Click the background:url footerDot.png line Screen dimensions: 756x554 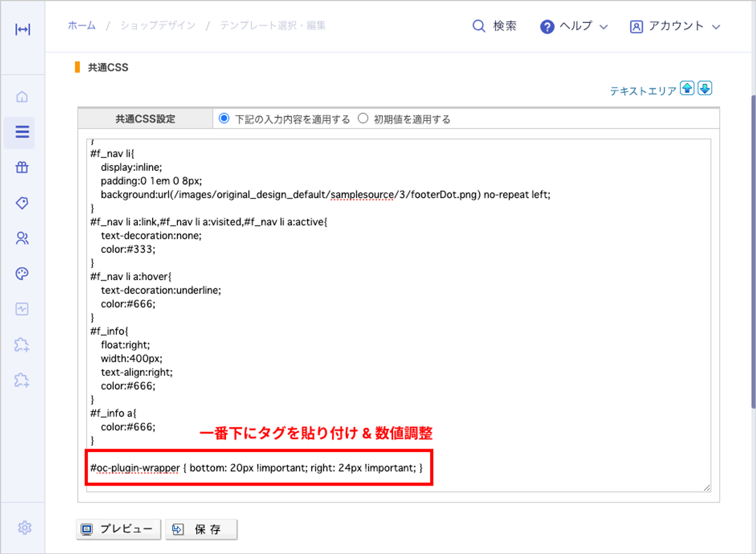325,195
